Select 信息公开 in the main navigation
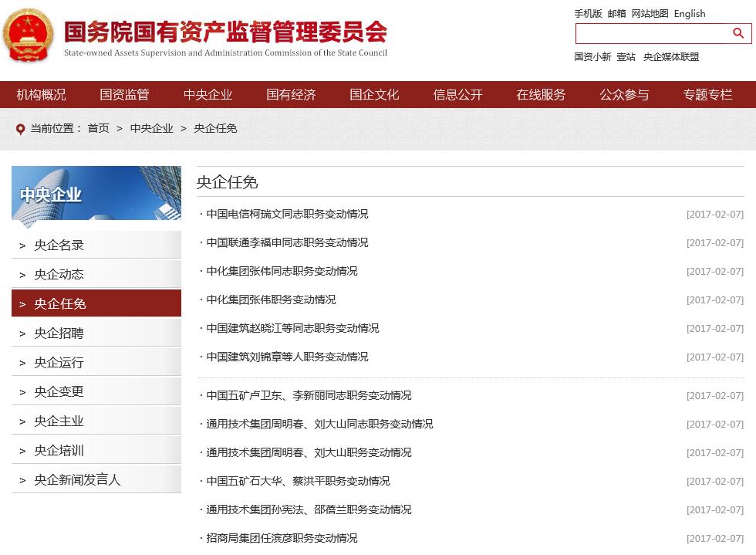This screenshot has height=555, width=756. [x=457, y=95]
